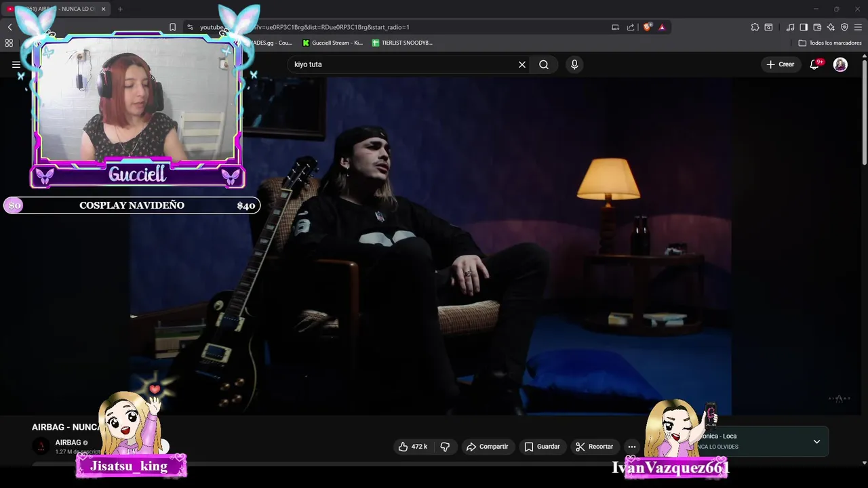Image resolution: width=868 pixels, height=488 pixels.
Task: Open Brave Wallet icon
Action: [817, 27]
